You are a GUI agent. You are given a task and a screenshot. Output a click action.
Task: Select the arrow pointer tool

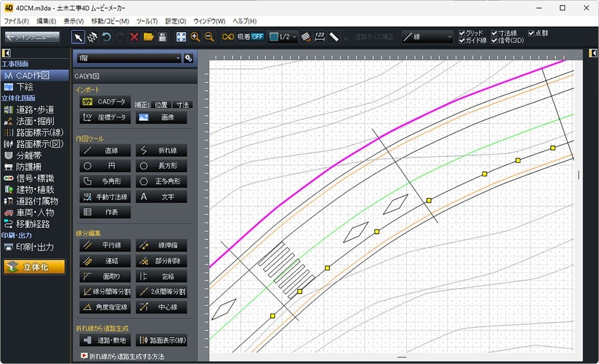tap(78, 37)
